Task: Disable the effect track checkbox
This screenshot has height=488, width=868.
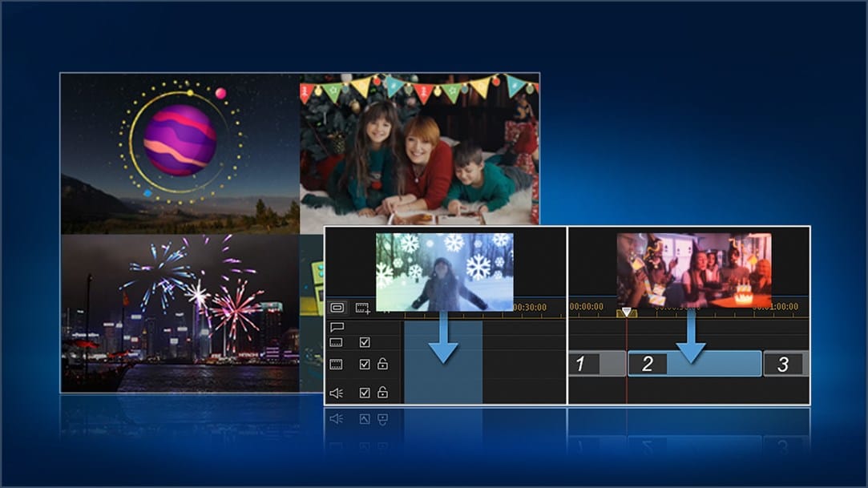Action: [365, 343]
